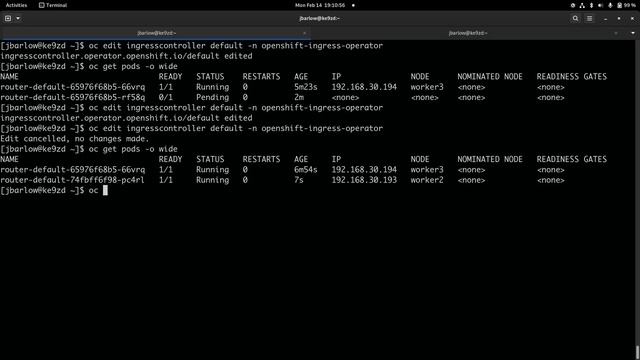The width and height of the screenshot is (640, 360).
Task: Click the last READINESS GATES column header
Action: (x=571, y=159)
